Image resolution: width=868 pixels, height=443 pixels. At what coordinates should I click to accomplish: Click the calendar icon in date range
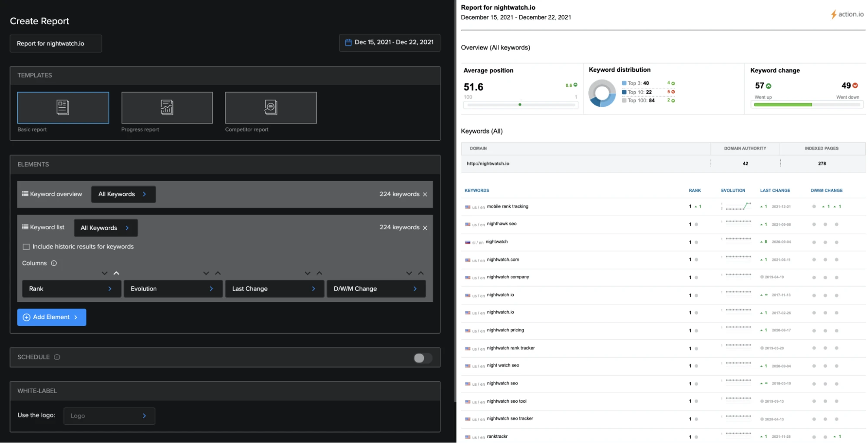348,43
